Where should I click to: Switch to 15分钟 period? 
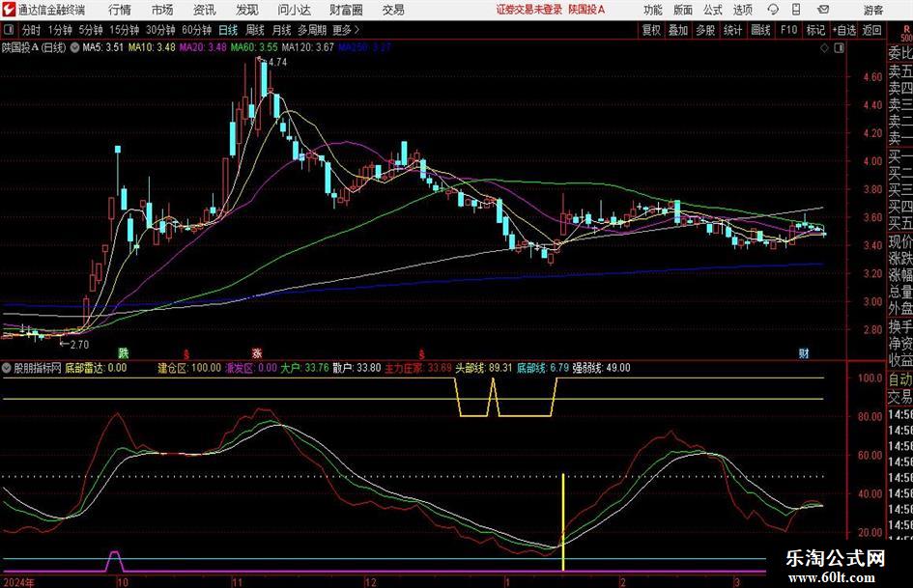pyautogui.click(x=124, y=30)
